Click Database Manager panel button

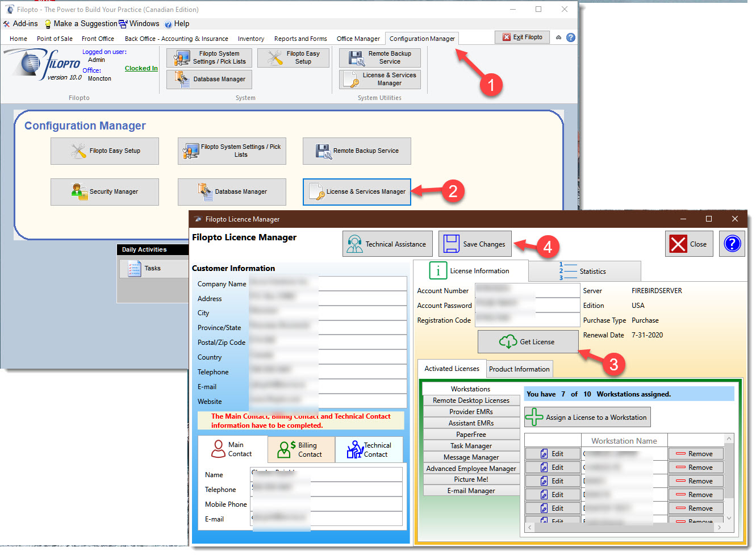232,192
